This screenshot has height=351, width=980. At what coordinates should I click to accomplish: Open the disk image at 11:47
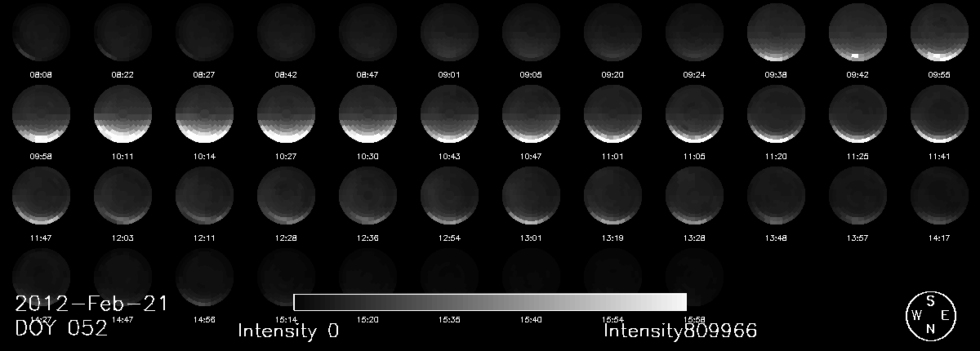(x=41, y=196)
